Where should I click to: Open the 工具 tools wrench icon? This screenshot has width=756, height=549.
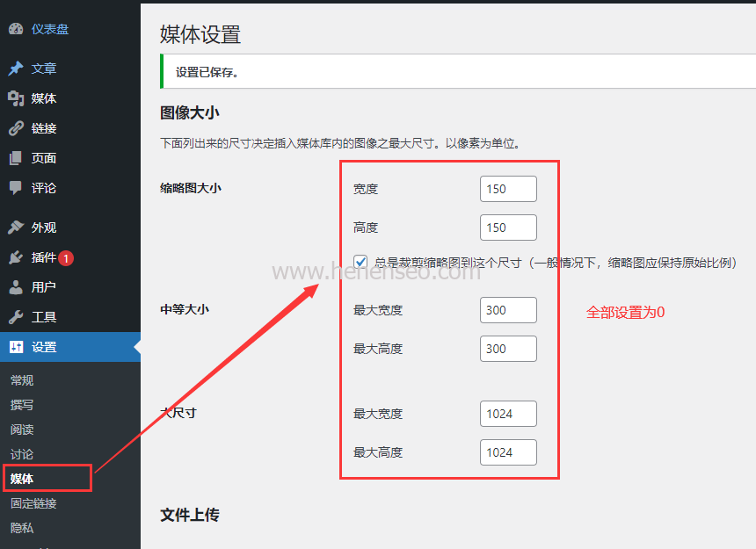pyautogui.click(x=14, y=316)
